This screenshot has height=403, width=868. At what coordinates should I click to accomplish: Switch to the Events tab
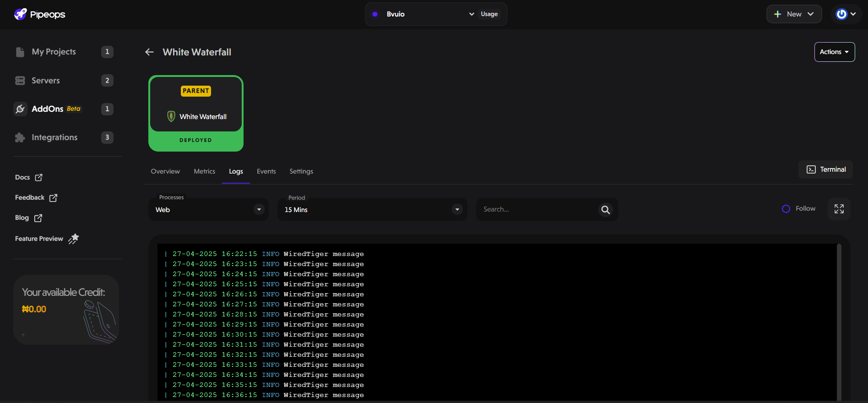click(266, 171)
